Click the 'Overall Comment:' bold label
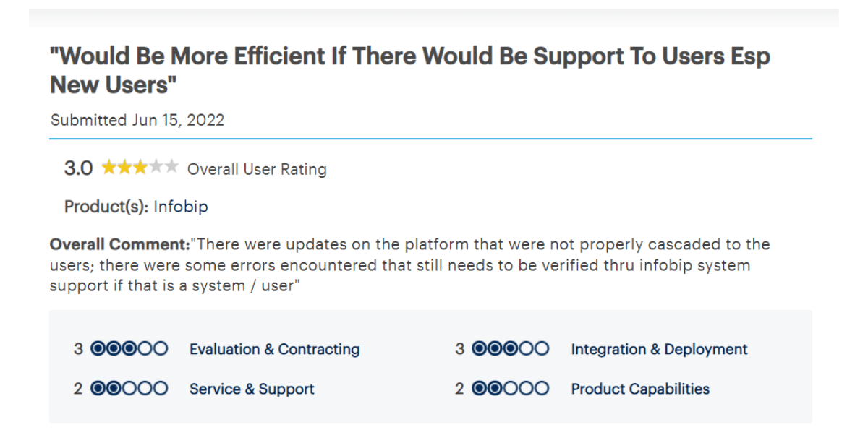Image resolution: width=868 pixels, height=448 pixels. 119,244
